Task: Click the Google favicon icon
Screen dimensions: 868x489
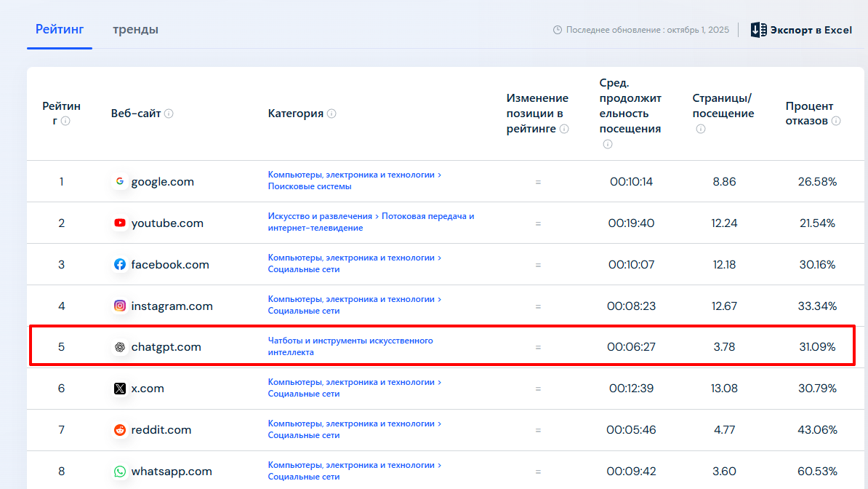Action: pyautogui.click(x=120, y=181)
